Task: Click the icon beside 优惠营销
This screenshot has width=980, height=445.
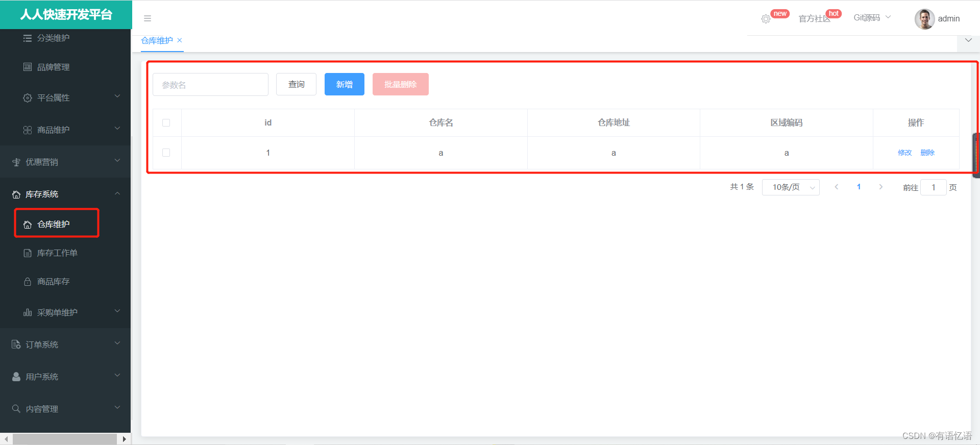Action: pyautogui.click(x=16, y=162)
